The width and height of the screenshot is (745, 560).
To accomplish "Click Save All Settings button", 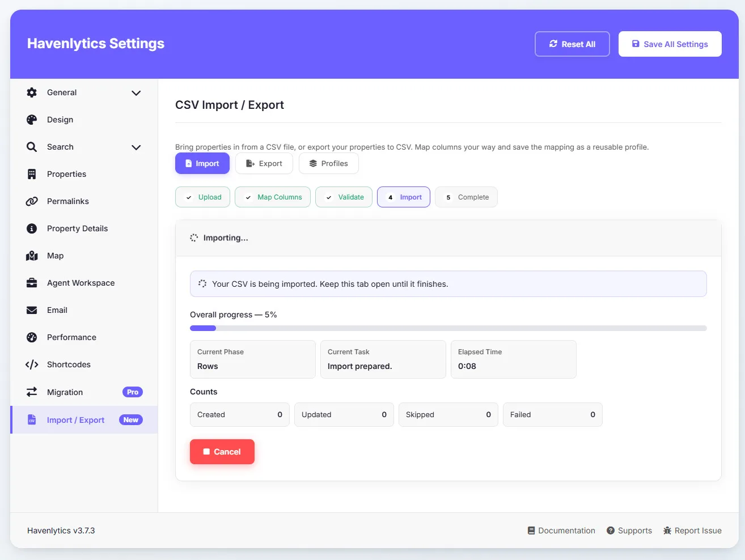I will pos(670,44).
